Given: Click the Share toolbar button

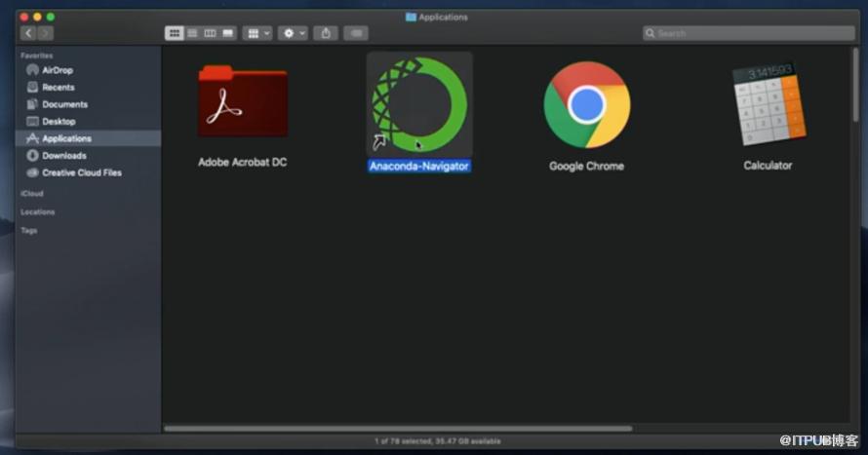Looking at the screenshot, I should click(x=326, y=33).
